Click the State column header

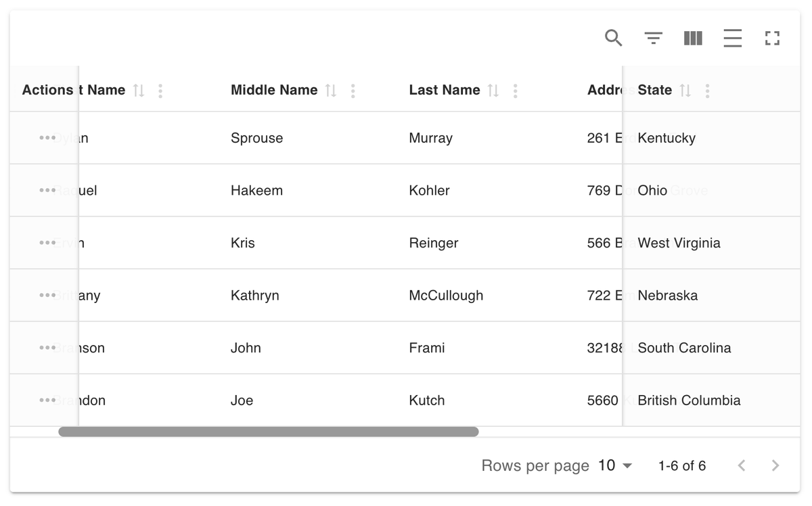click(x=655, y=90)
